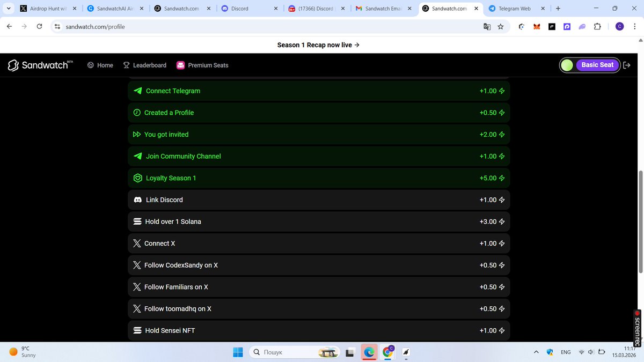Select Follow Familiars on X task
Image resolution: width=644 pixels, height=362 pixels.
coord(319,287)
